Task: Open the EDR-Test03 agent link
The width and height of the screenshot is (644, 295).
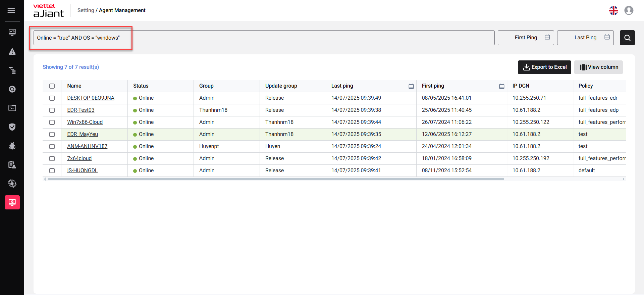Action: coord(81,110)
